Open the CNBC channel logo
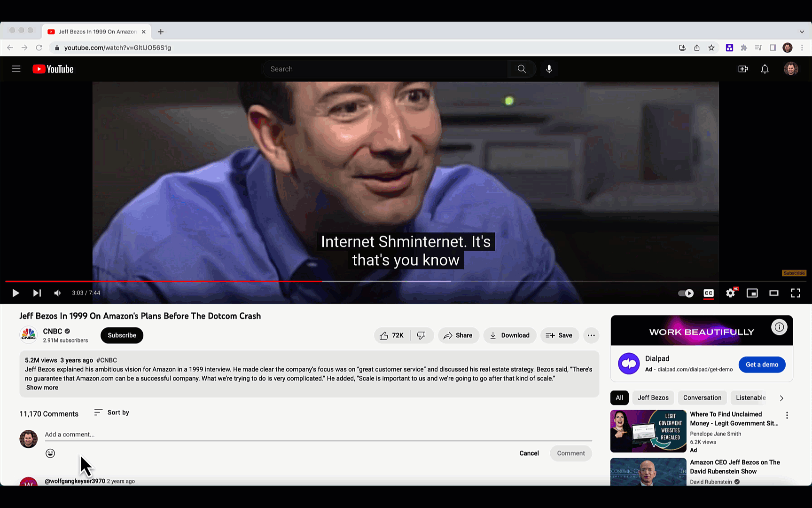Screen dimensions: 812x508 [x=28, y=335]
